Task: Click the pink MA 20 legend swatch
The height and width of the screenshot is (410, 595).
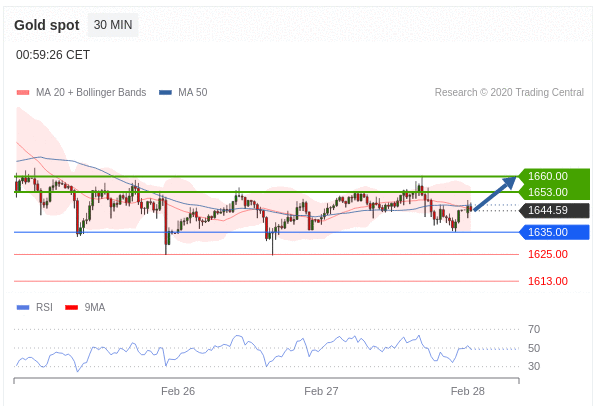Action: pos(23,92)
